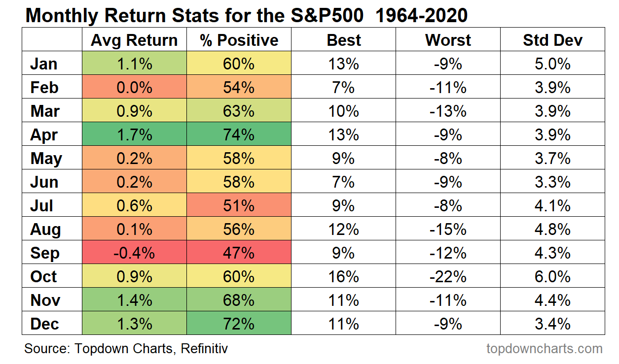Select the "Worst" column header
The height and width of the screenshot is (364, 619).
[x=448, y=40]
